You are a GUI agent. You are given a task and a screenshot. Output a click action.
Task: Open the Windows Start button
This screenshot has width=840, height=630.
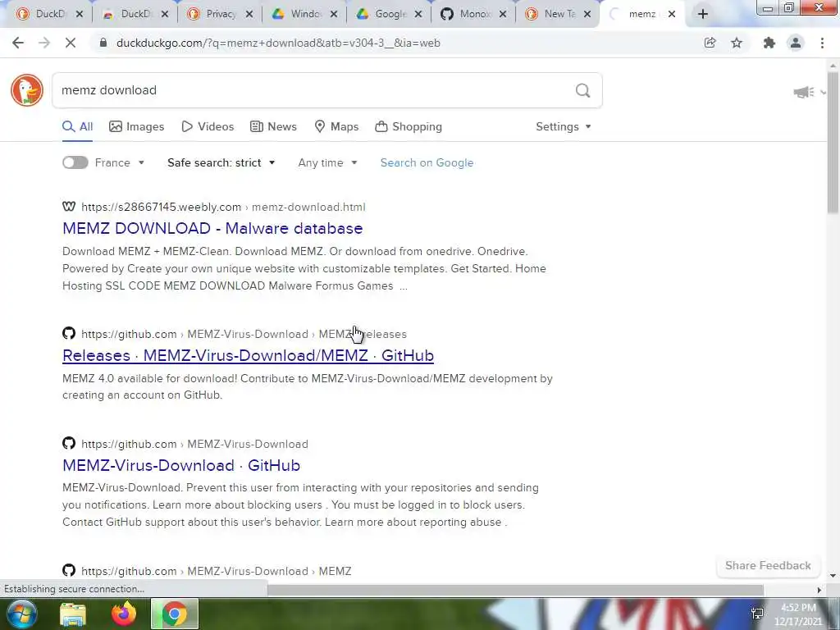tap(21, 614)
